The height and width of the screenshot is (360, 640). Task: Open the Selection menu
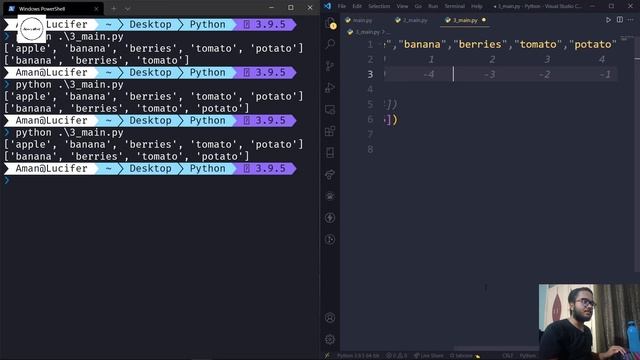click(x=379, y=6)
